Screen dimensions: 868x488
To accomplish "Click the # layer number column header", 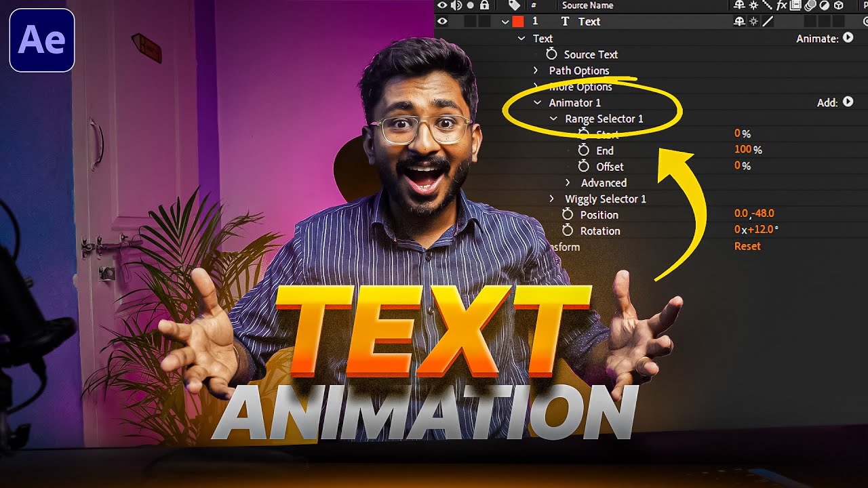I will point(533,5).
